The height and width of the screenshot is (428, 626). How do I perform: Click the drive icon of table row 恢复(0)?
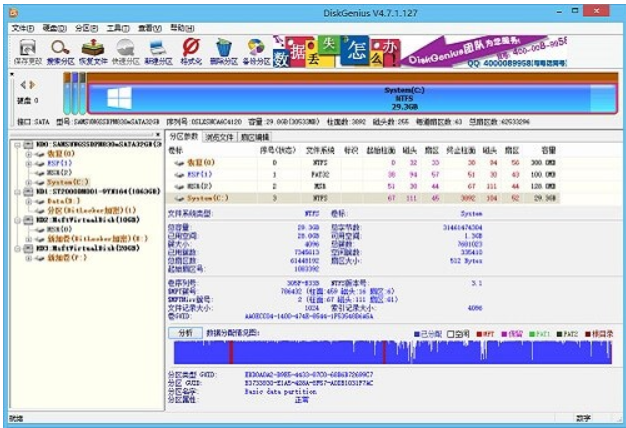coord(179,163)
